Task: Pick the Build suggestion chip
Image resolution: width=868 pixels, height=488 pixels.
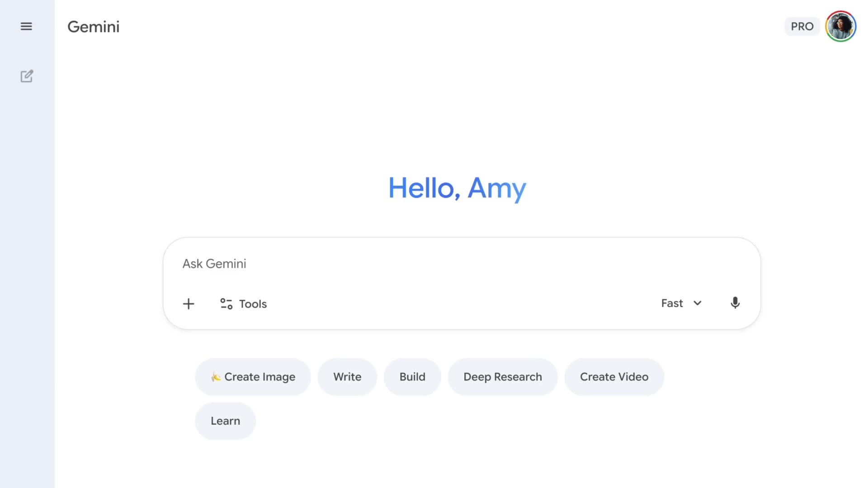Action: [x=412, y=377]
